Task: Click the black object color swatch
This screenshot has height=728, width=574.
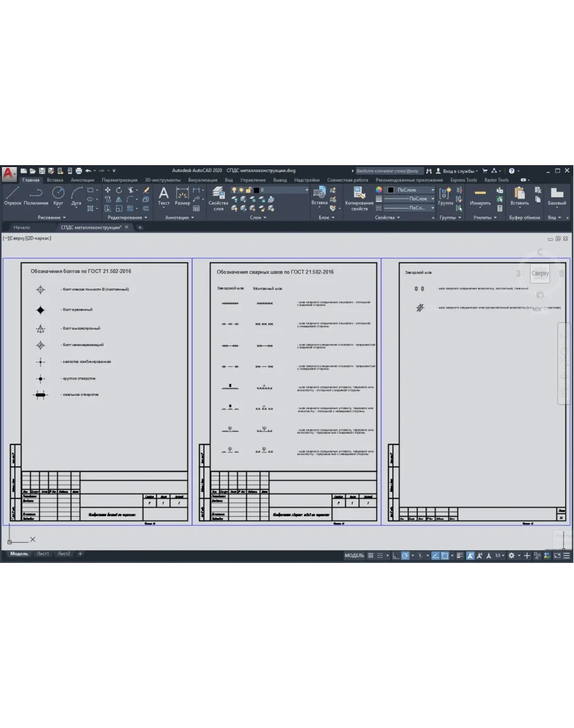Action: pyautogui.click(x=391, y=190)
